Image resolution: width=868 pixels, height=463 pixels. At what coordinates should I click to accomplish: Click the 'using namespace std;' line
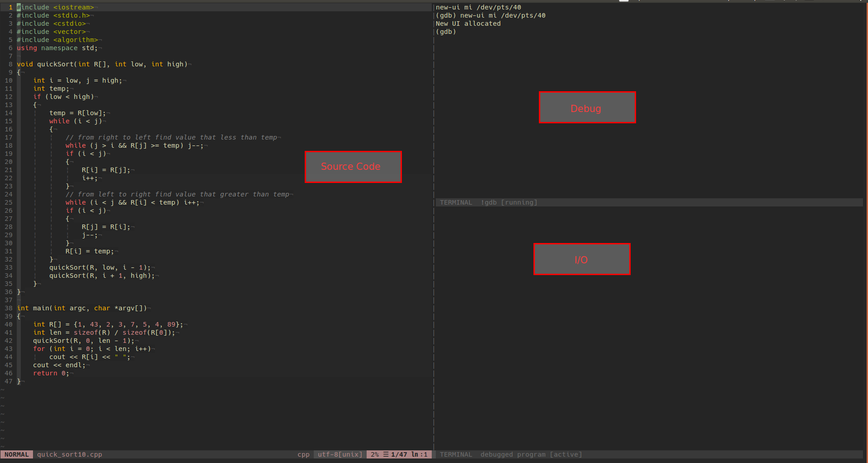[57, 48]
